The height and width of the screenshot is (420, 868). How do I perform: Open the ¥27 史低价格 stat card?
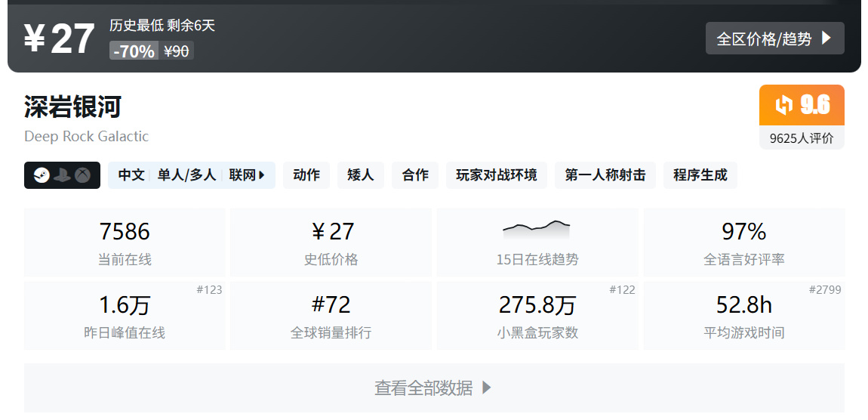331,242
